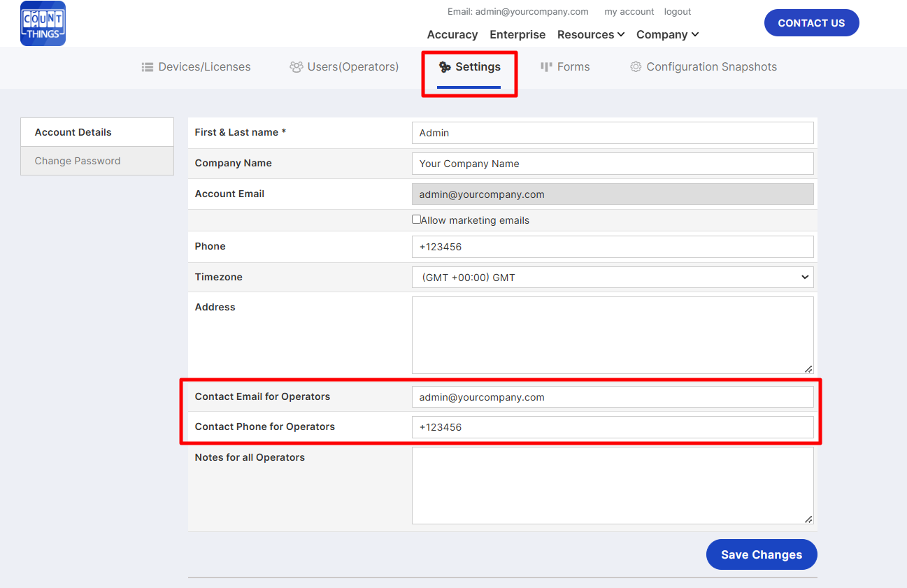Expand the Resources menu

590,35
